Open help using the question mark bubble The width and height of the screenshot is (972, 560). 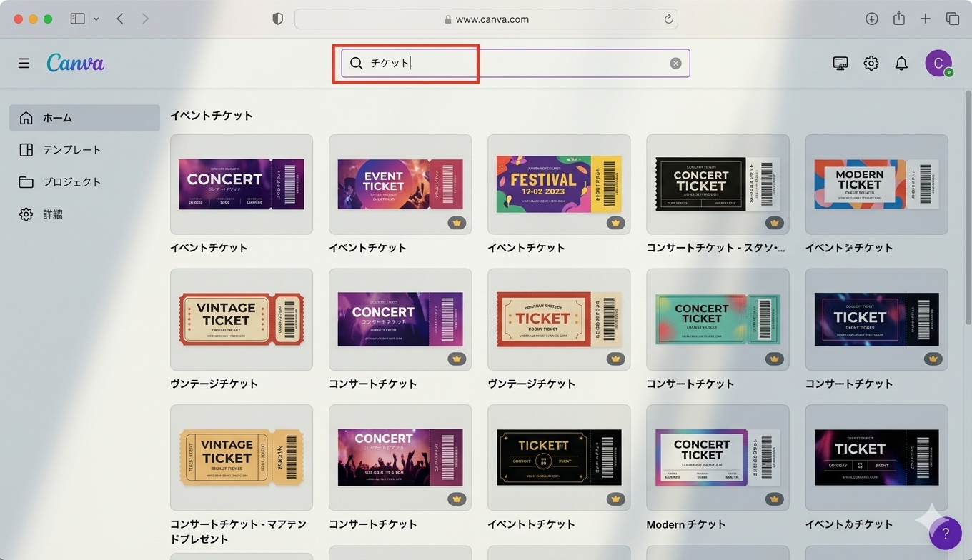tap(945, 533)
